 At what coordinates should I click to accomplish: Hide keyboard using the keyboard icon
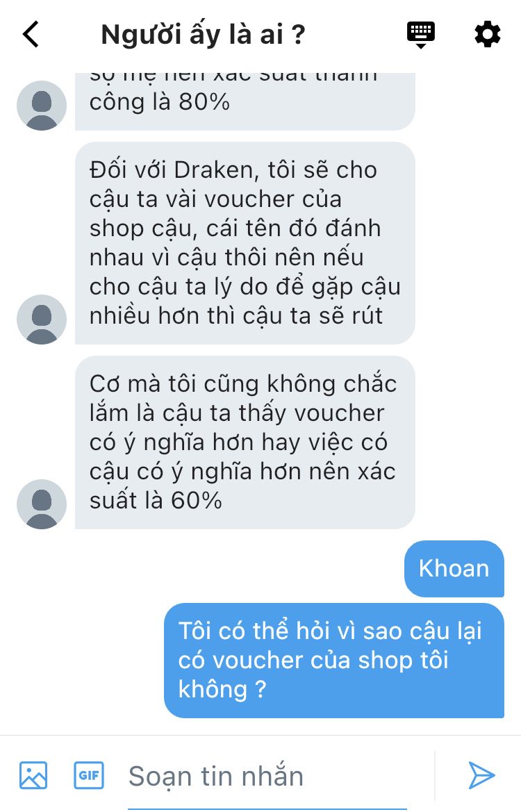(x=420, y=35)
